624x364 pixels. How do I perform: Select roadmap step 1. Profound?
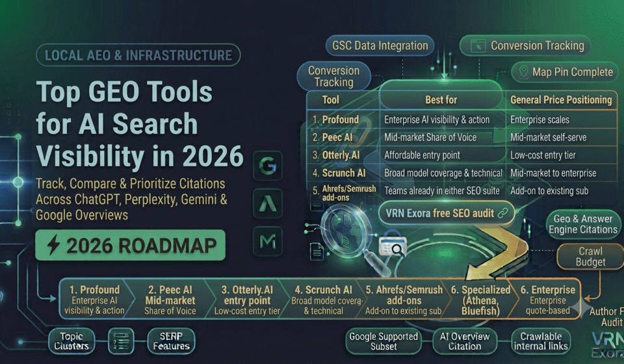point(94,300)
